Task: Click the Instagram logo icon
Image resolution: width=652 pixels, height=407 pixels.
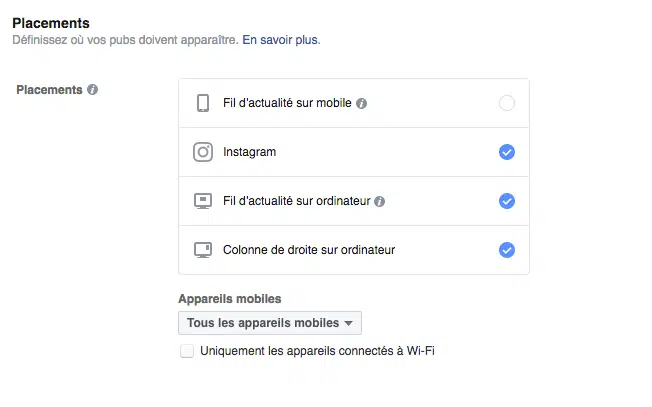Action: coord(203,152)
